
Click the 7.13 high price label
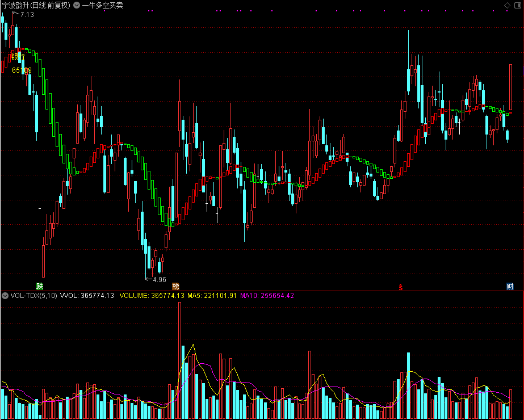pos(27,15)
